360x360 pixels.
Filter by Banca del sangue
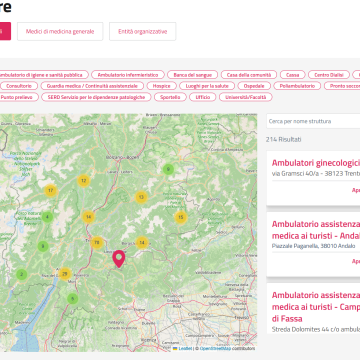click(192, 75)
